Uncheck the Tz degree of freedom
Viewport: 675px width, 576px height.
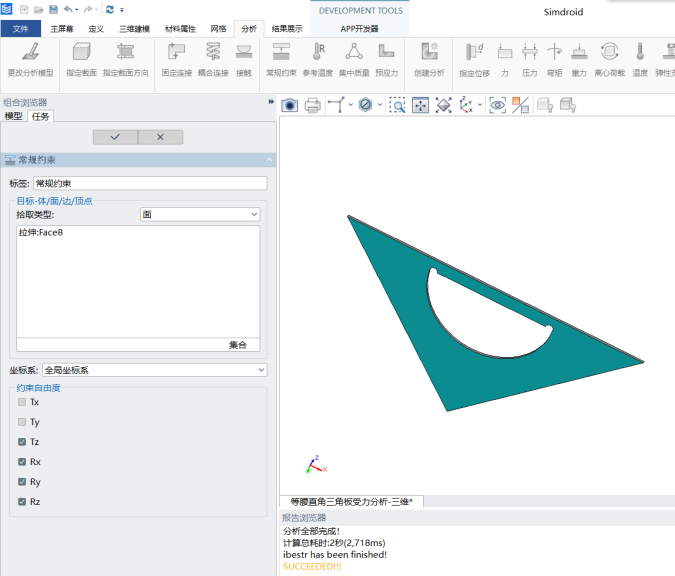[x=22, y=442]
